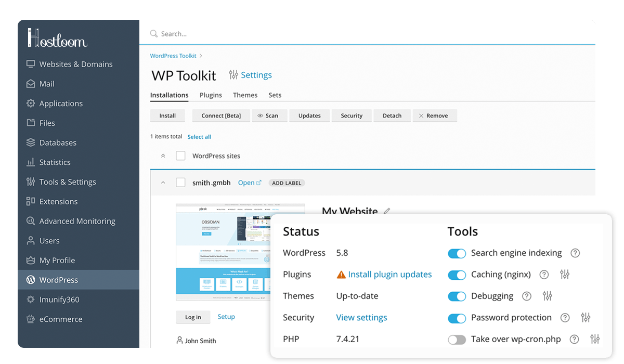Click the sliders icon beside Settings heading
Screen dimensions: 624x364
[x=233, y=75]
